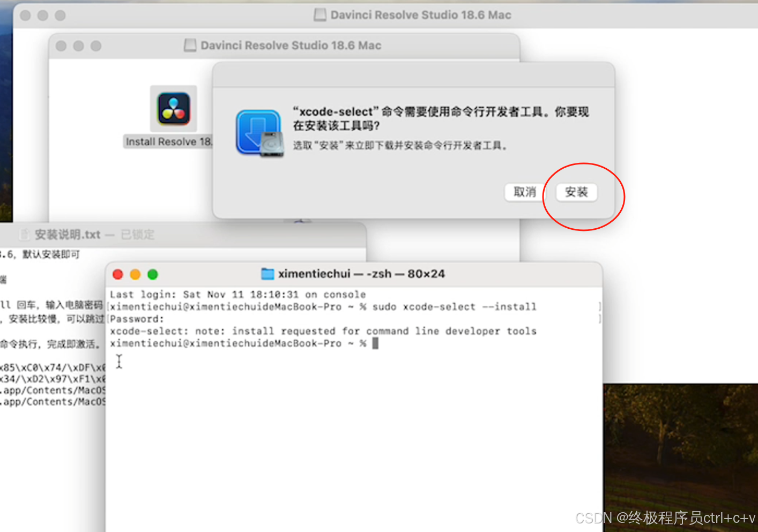Click the 已锁定 (Locked) label in text window
This screenshot has height=532, width=758.
click(137, 235)
